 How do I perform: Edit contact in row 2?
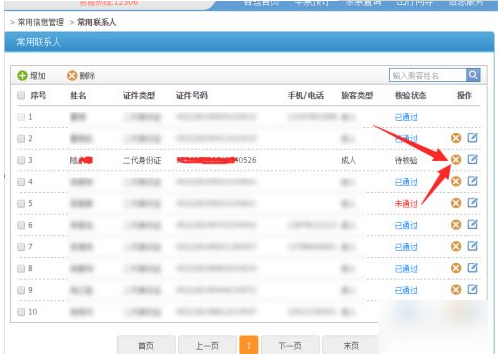pyautogui.click(x=472, y=138)
